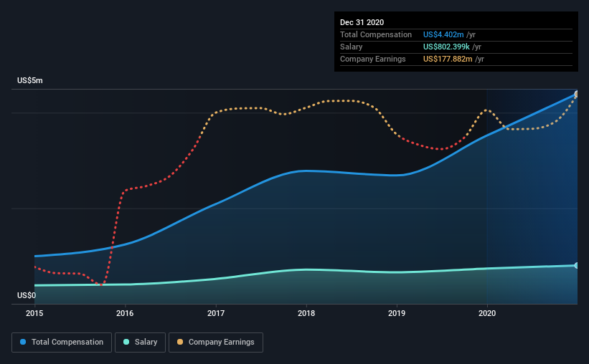This screenshot has width=589, height=364.
Task: Click the US$4.402m total compensation value
Action: tap(443, 34)
